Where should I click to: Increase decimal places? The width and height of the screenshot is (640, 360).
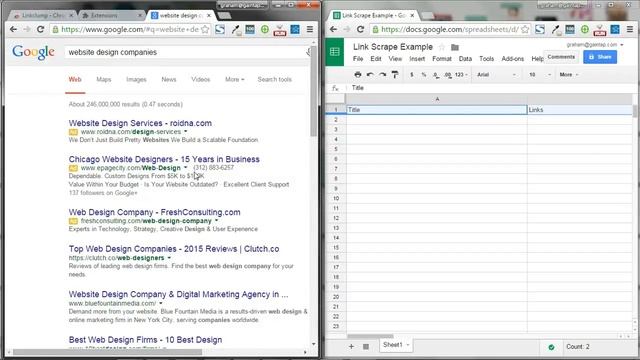click(448, 75)
